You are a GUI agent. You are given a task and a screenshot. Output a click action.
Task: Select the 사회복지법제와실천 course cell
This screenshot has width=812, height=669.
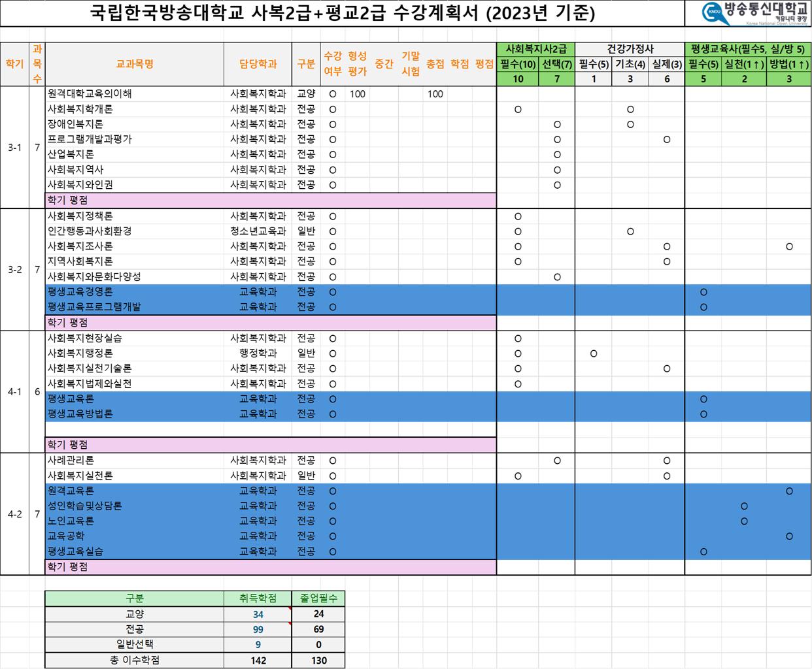pyautogui.click(x=135, y=384)
